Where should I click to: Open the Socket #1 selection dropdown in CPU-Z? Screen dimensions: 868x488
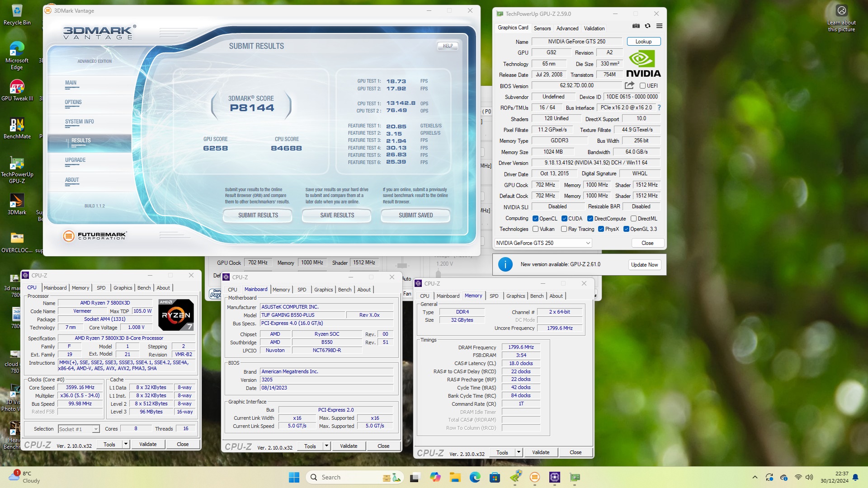[79, 429]
